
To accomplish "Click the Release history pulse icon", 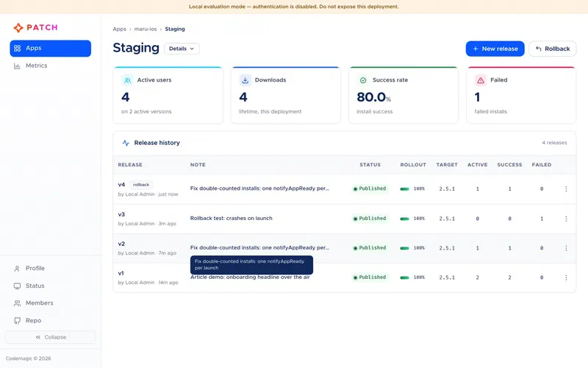I will click(x=126, y=143).
